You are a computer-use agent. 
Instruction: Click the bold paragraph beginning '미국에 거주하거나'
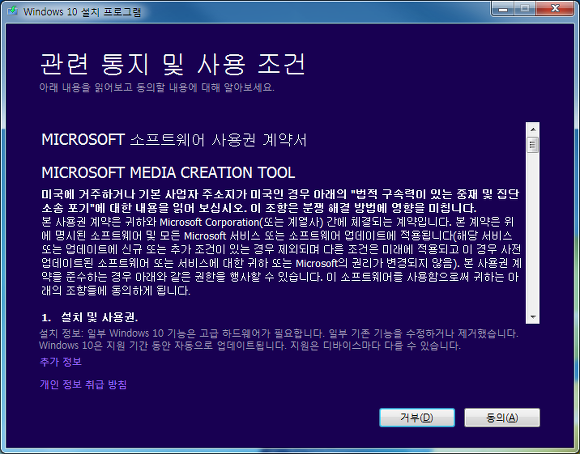pos(280,201)
